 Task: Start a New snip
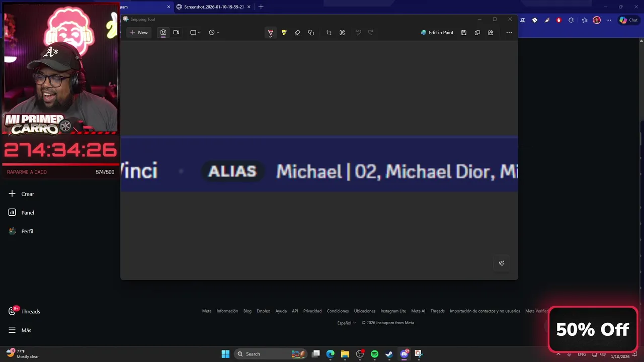click(x=139, y=33)
